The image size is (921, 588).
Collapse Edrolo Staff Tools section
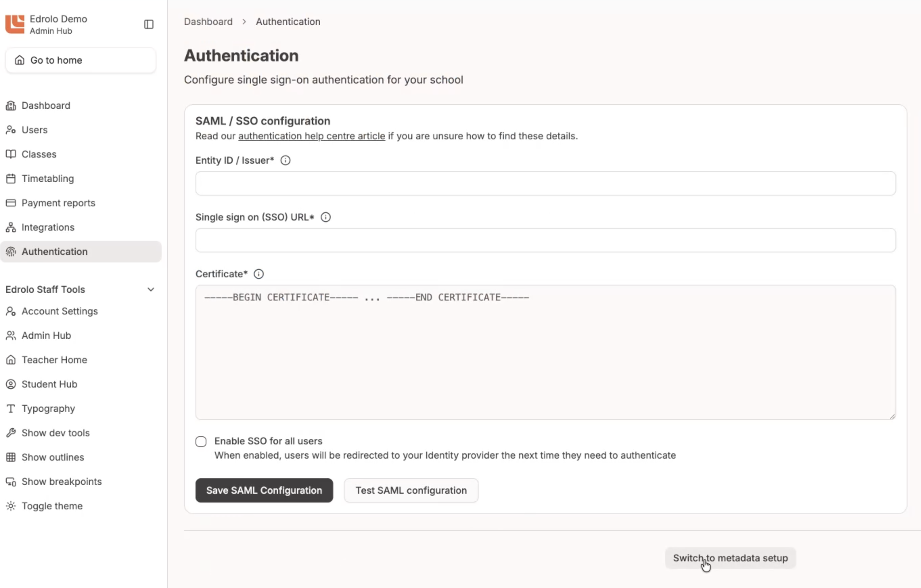point(151,289)
